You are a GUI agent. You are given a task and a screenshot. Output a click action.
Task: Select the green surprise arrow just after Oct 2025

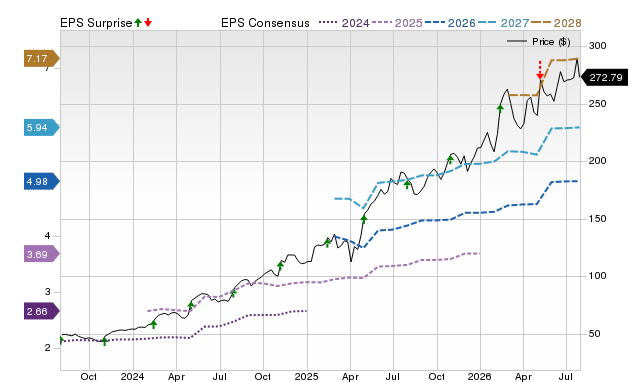coord(450,159)
